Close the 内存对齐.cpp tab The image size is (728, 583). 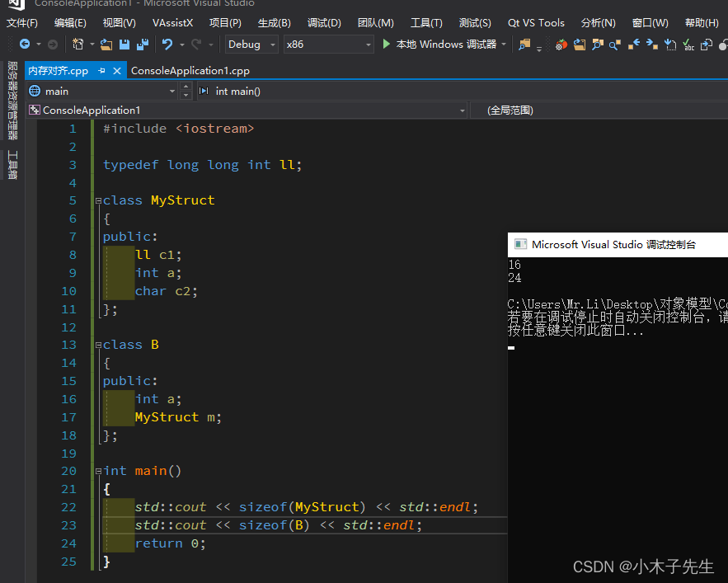pyautogui.click(x=117, y=71)
